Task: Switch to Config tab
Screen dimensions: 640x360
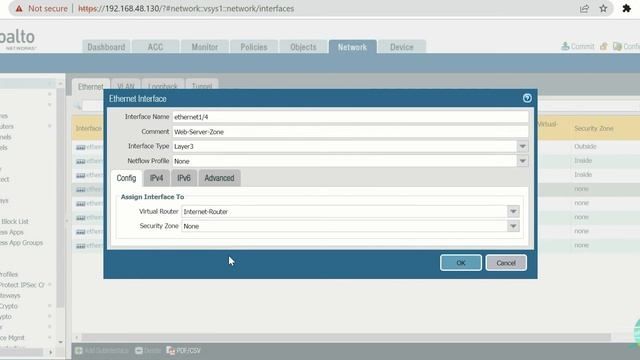Action: click(126, 178)
